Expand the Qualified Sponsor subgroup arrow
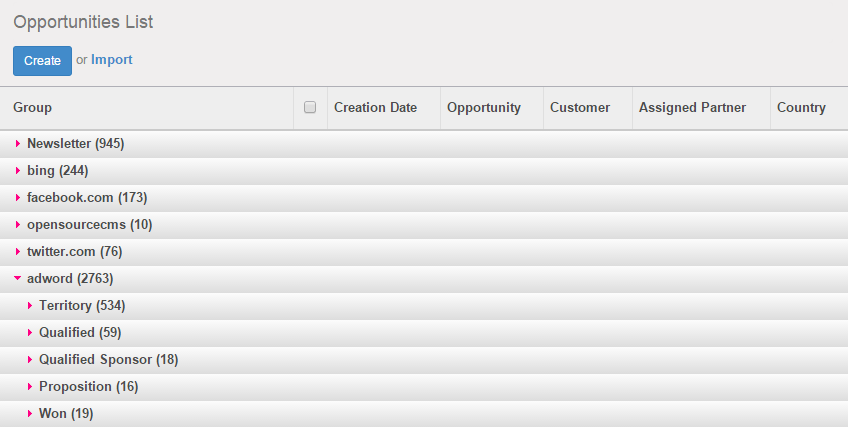 pos(30,360)
